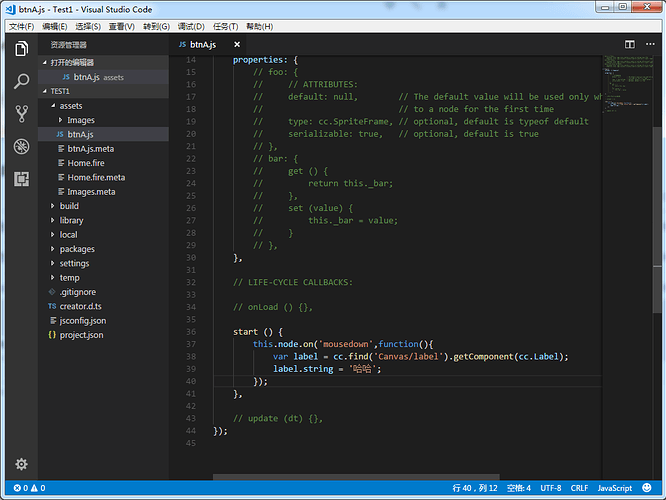Viewport: 666px width, 500px height.
Task: Open the editor More Actions ellipsis
Action: (x=650, y=44)
